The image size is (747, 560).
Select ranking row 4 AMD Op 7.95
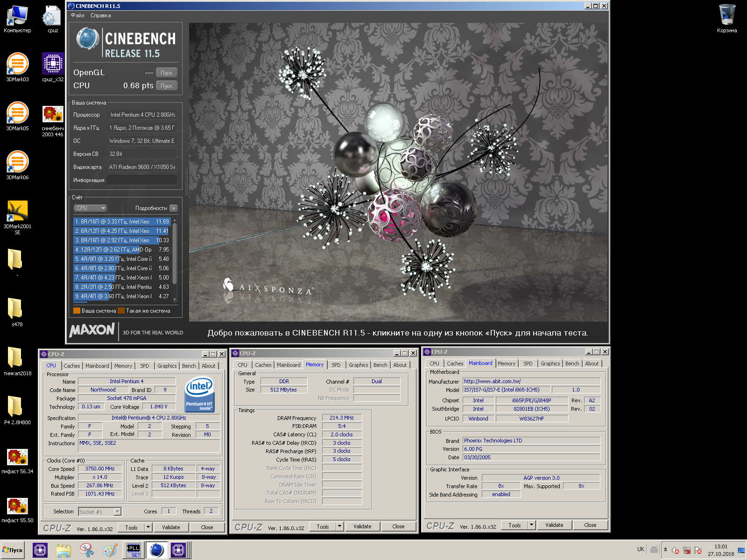122,250
